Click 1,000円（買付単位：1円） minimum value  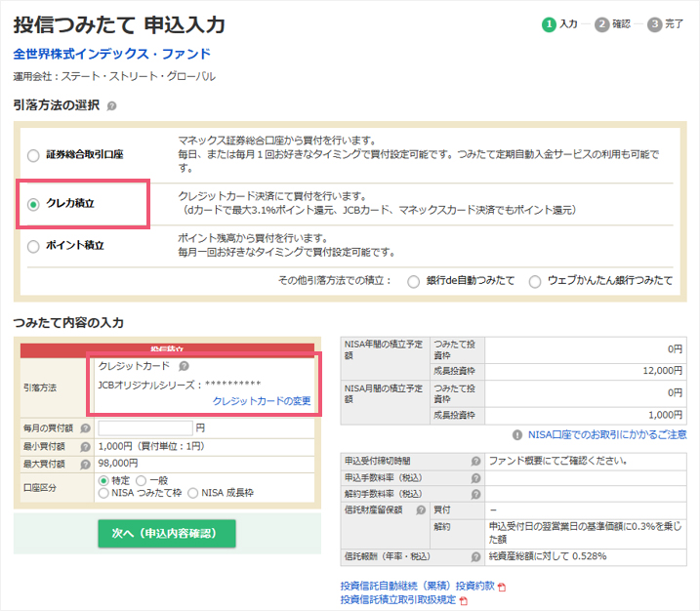click(151, 446)
